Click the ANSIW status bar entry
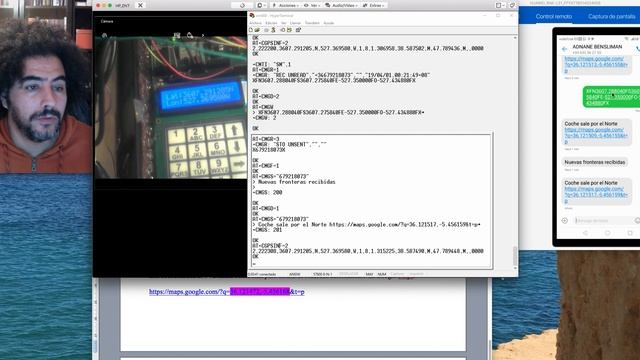640x360 pixels. pos(294,274)
